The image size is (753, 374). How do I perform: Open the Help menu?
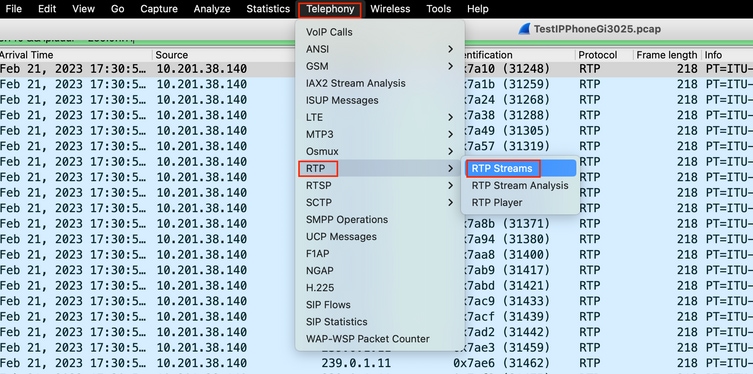click(x=477, y=9)
